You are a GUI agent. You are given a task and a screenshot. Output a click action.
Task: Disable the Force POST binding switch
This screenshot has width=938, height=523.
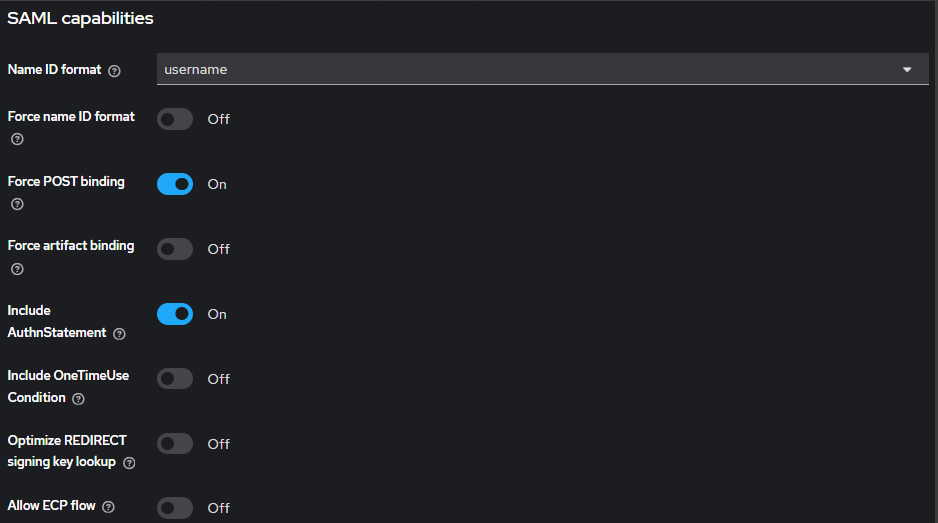click(x=175, y=184)
